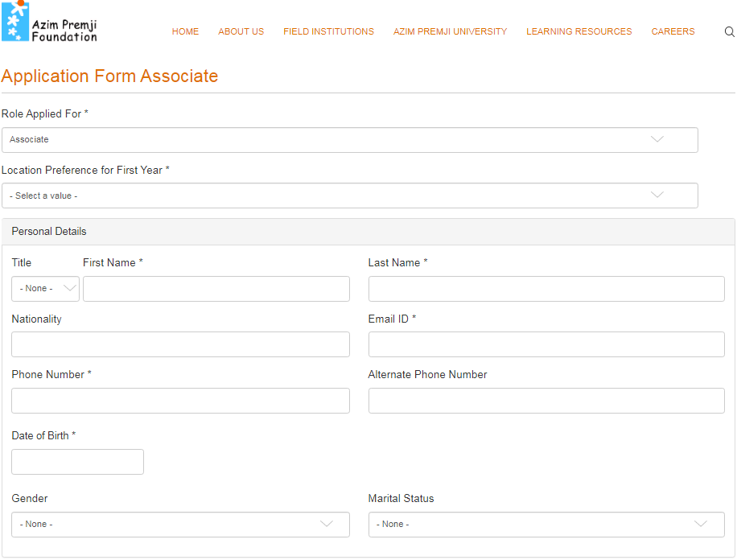Open the Role Applied For dropdown

[350, 140]
